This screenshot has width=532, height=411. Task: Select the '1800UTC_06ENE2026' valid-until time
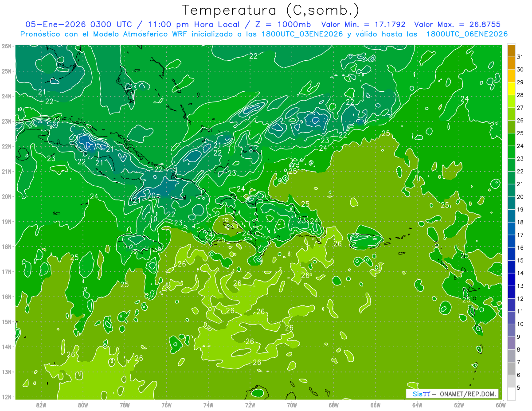467,34
